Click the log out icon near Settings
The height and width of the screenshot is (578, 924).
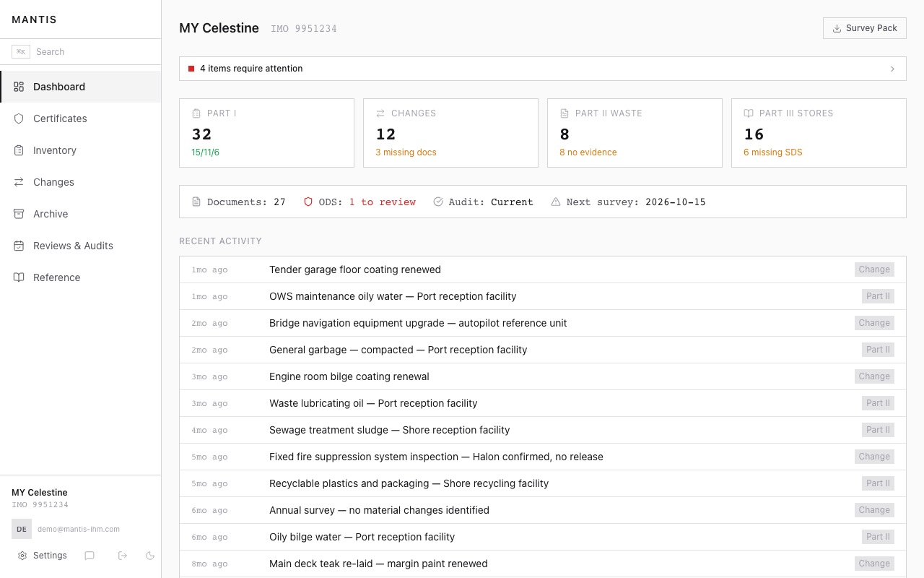(x=122, y=555)
